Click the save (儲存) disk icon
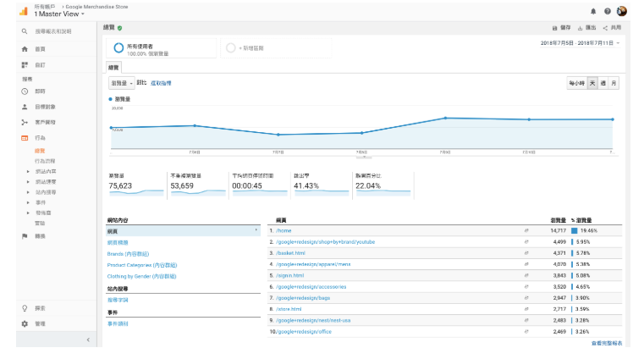This screenshot has height=359, width=644. (554, 28)
